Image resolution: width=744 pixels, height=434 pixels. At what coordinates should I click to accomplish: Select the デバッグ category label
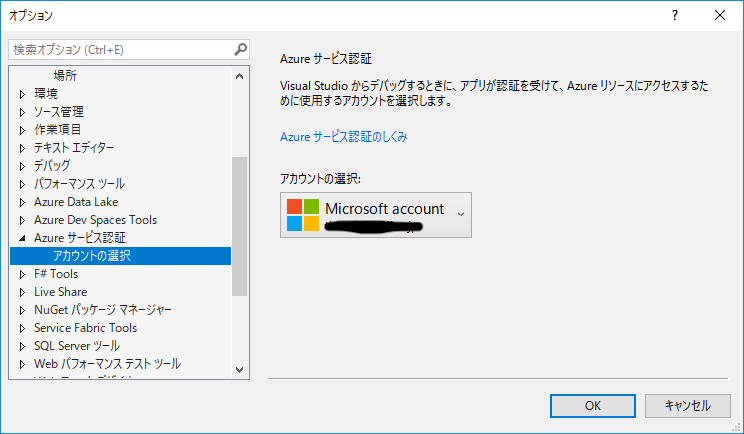click(x=52, y=166)
